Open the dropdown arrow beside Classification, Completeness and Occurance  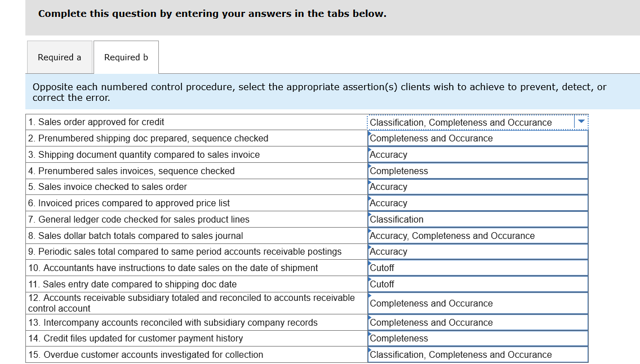click(581, 122)
